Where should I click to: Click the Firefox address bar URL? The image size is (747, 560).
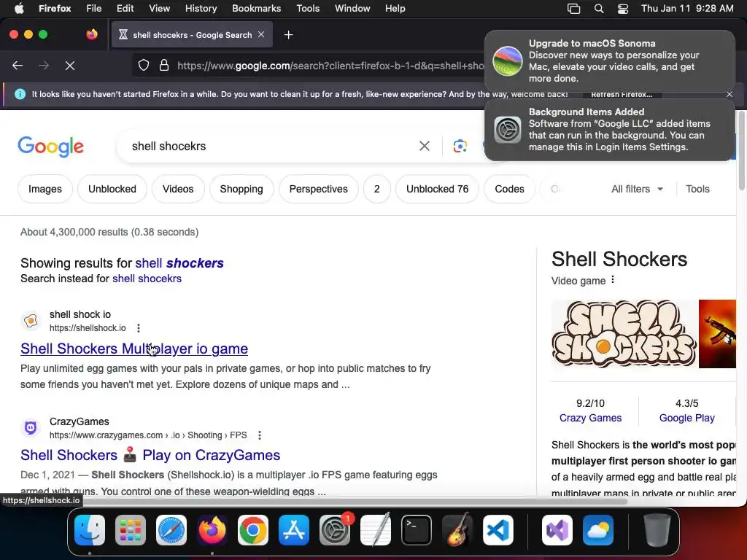tap(330, 66)
